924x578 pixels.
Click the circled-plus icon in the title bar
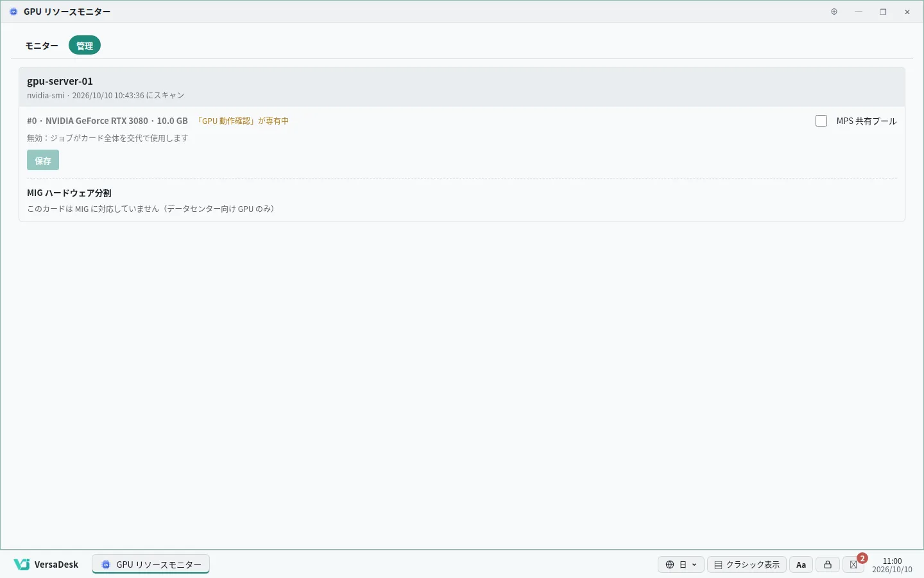click(834, 12)
